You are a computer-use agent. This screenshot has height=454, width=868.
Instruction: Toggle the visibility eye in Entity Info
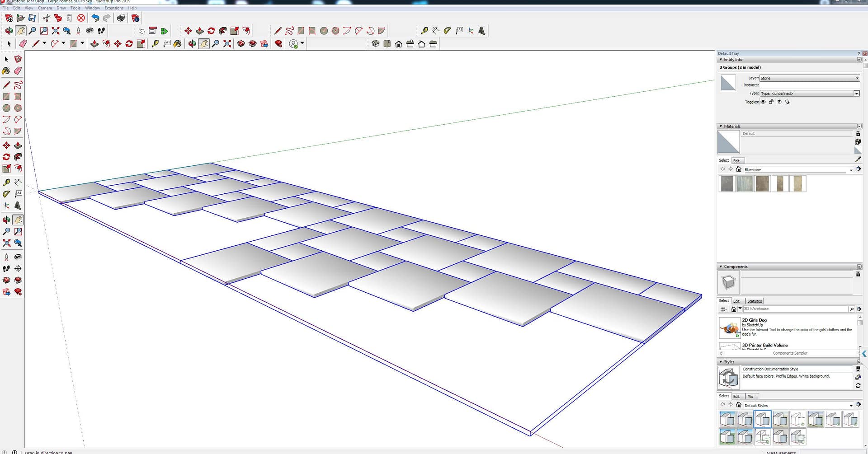click(763, 102)
